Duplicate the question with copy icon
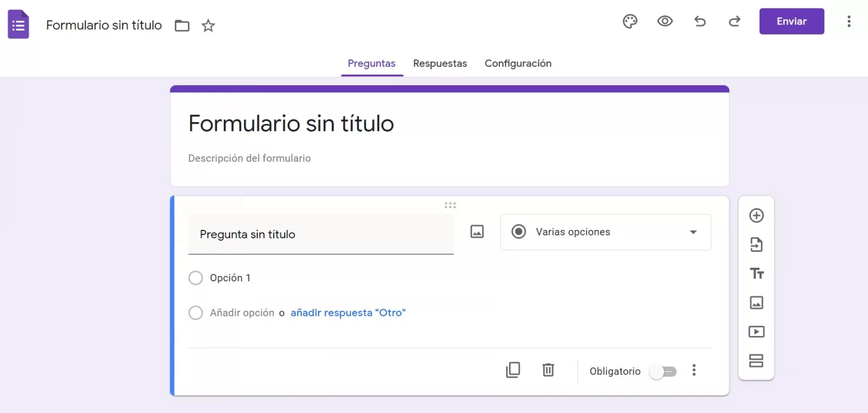This screenshot has height=413, width=868. [513, 370]
